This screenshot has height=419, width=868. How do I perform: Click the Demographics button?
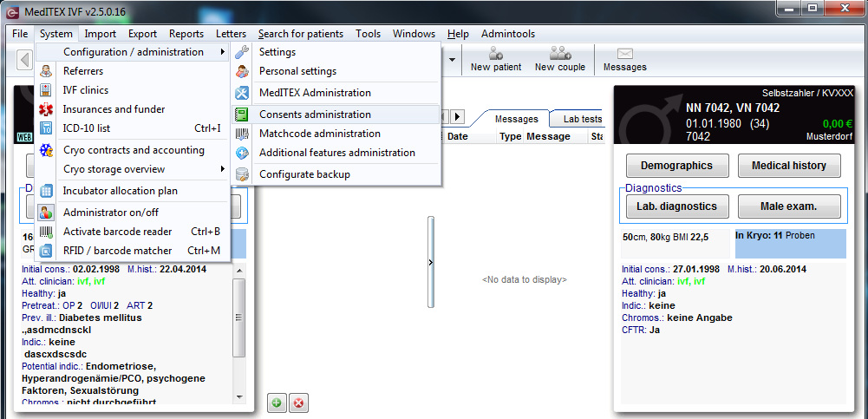coord(676,166)
